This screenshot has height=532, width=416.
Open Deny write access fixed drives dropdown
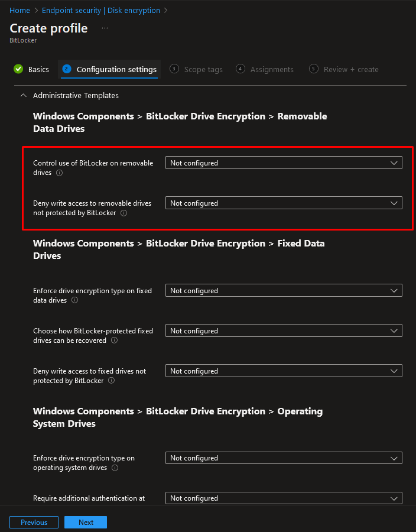tap(284, 371)
